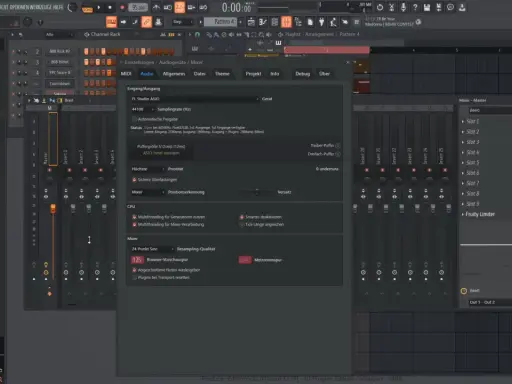Click the save disk icon
Image resolution: width=512 pixels, height=384 pixels.
click(427, 7)
